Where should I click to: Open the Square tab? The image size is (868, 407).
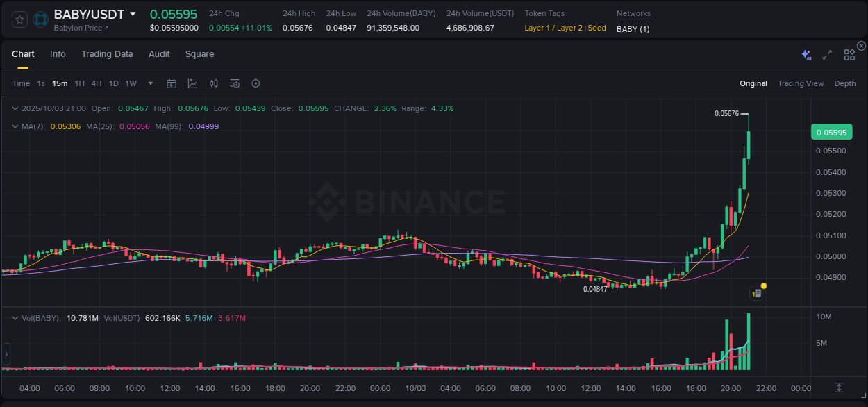[x=199, y=54]
